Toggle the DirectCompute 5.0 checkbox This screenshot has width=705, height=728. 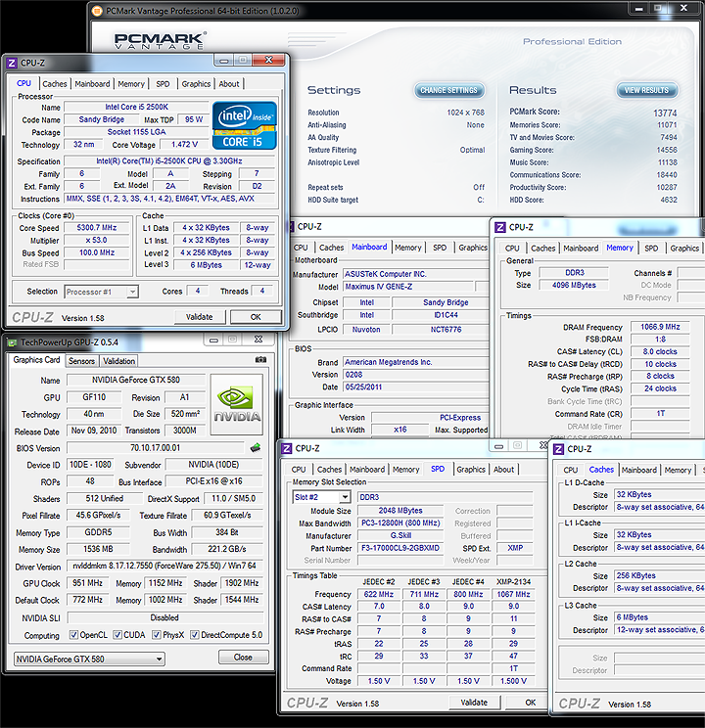tap(195, 635)
